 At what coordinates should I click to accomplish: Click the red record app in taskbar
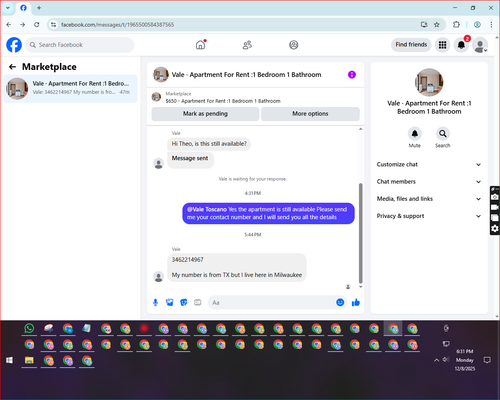pos(144,329)
